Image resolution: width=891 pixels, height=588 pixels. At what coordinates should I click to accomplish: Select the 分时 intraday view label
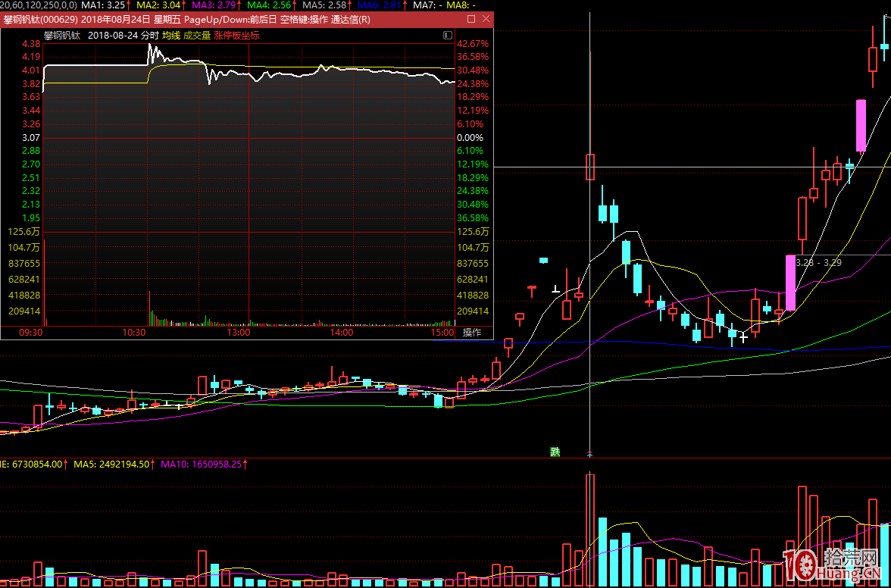(149, 35)
